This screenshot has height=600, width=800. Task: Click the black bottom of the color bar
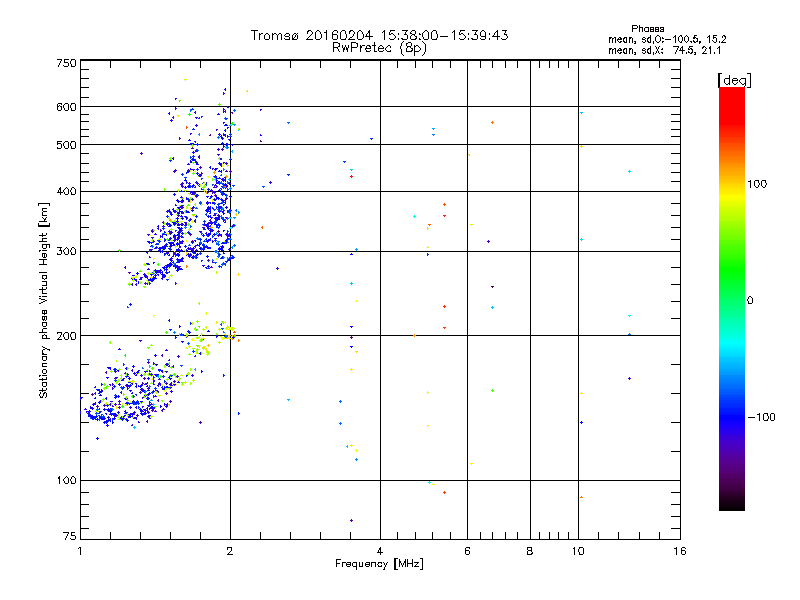point(732,501)
